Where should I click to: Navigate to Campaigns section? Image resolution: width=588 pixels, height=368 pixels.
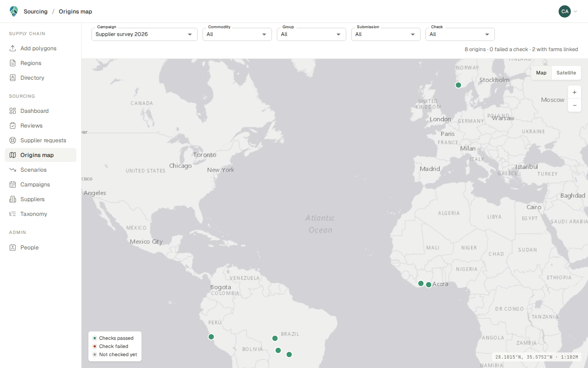tap(40, 184)
